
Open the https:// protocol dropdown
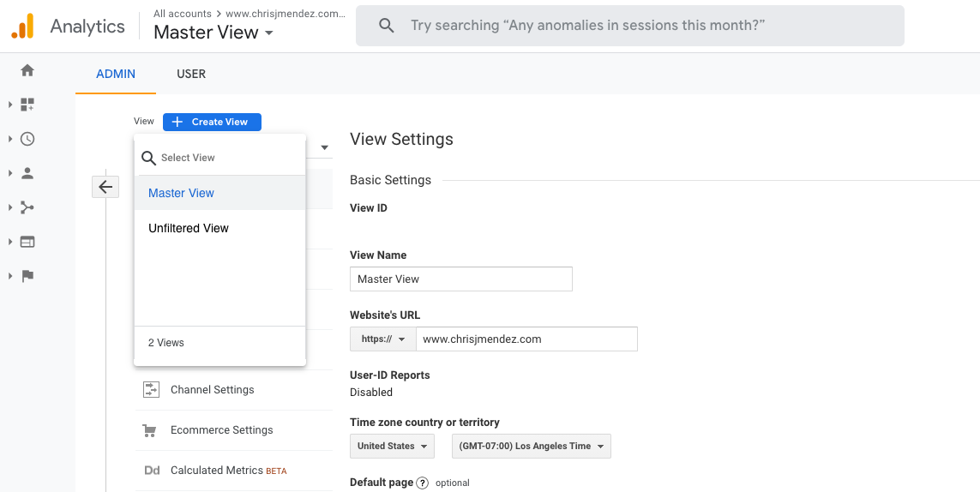(x=383, y=339)
